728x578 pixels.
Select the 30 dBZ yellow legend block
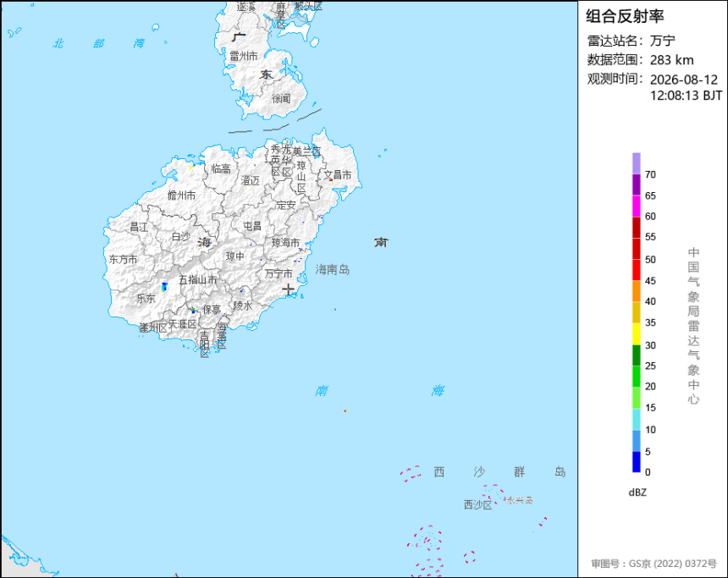pos(636,333)
